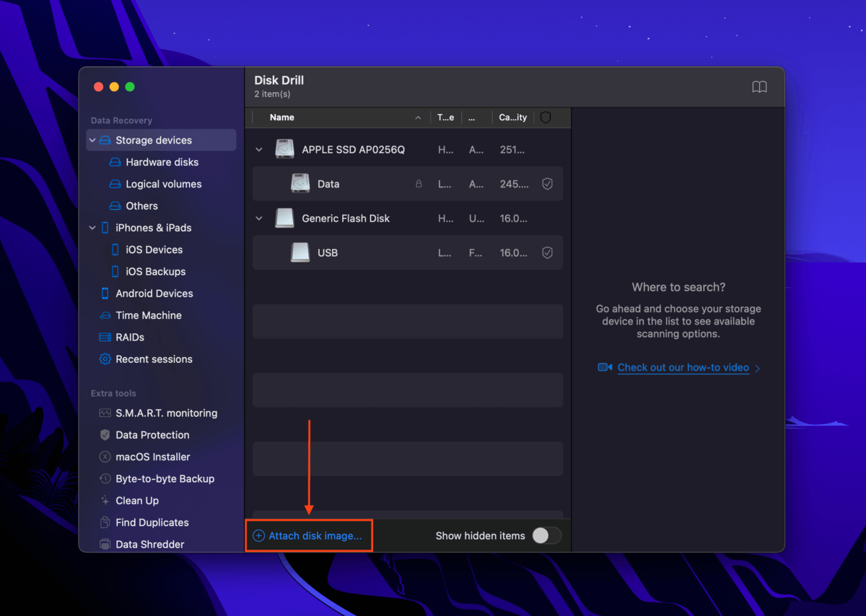Select the USB volume row
This screenshot has width=866, height=616.
408,252
